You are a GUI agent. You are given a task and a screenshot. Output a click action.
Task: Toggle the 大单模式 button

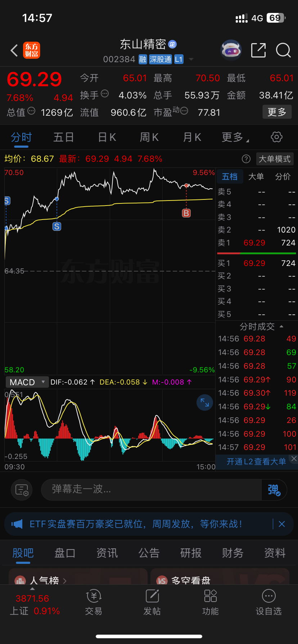coord(275,159)
